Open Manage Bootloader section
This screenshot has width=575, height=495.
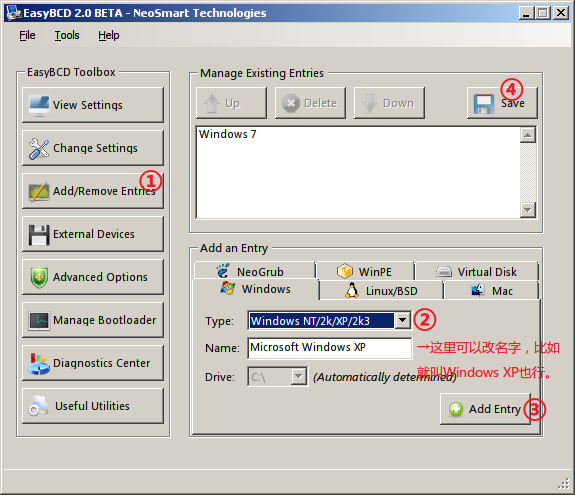pos(93,320)
